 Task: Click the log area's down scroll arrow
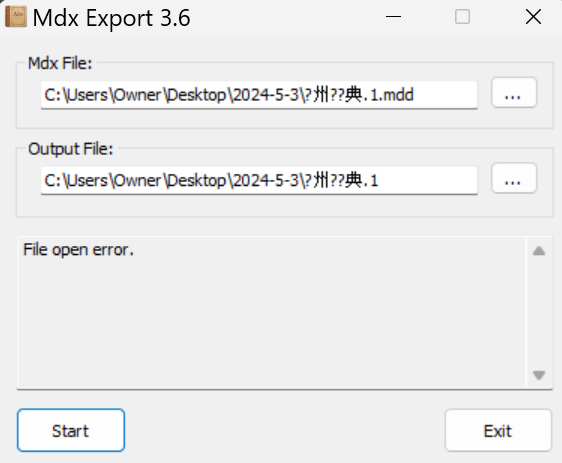coord(539,375)
